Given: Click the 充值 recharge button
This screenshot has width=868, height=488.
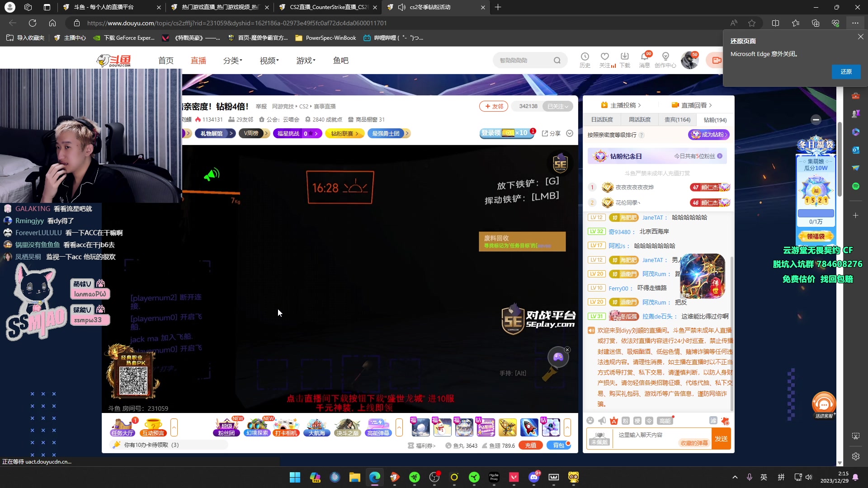Looking at the screenshot, I should coord(531,445).
